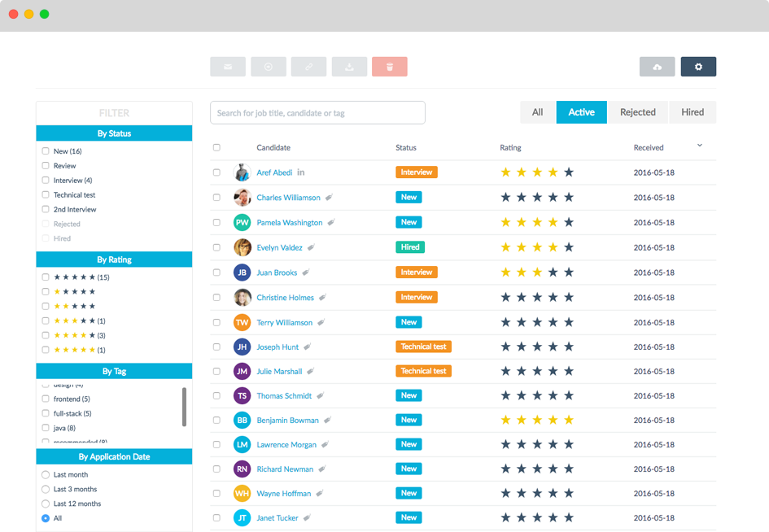Switch to the Hired tab
Viewport: 769px width, 532px height.
pyautogui.click(x=693, y=111)
